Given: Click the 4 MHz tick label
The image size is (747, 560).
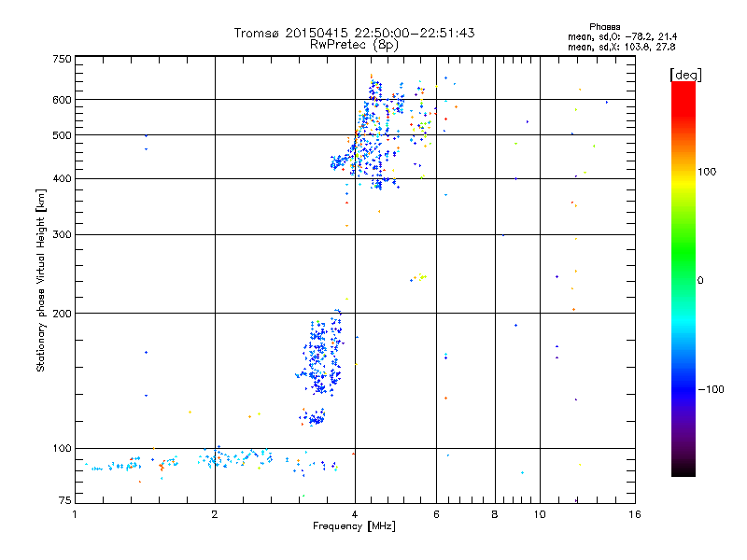Looking at the screenshot, I should pyautogui.click(x=355, y=514).
